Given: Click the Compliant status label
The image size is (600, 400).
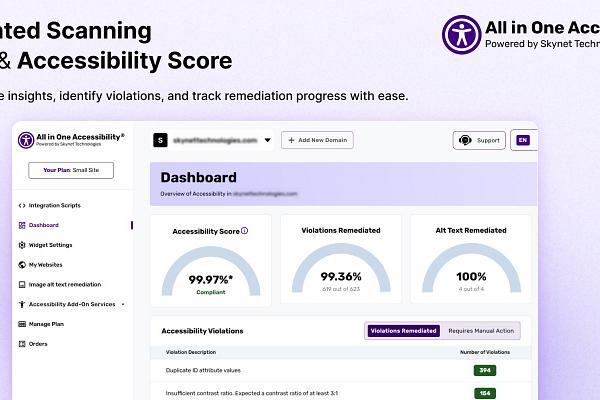Looking at the screenshot, I should pyautogui.click(x=211, y=292).
